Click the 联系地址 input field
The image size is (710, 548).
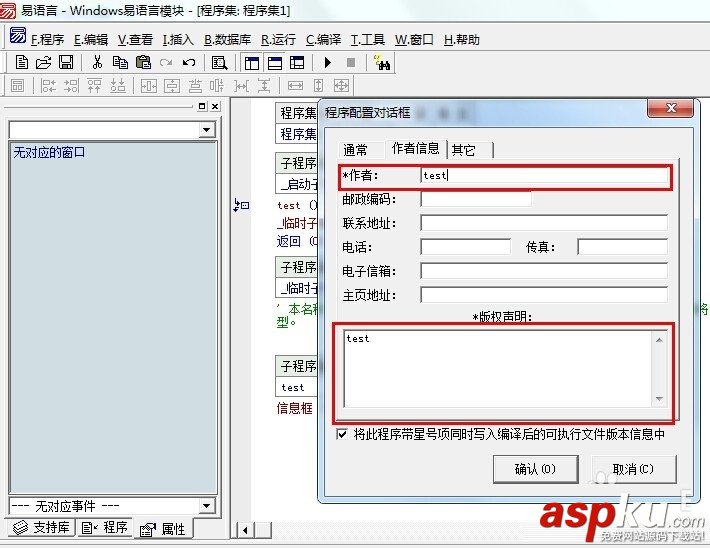click(544, 223)
